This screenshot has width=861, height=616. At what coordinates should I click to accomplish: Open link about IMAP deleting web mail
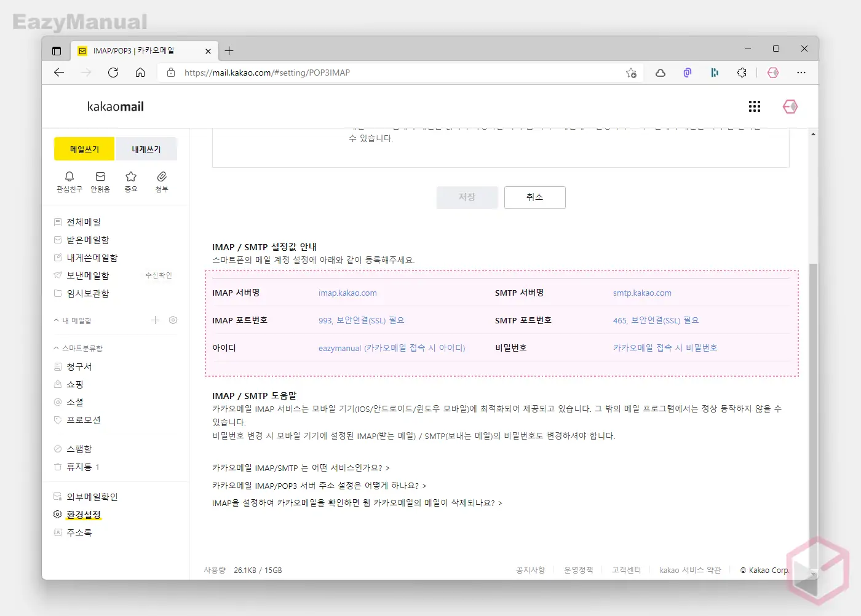click(x=357, y=502)
